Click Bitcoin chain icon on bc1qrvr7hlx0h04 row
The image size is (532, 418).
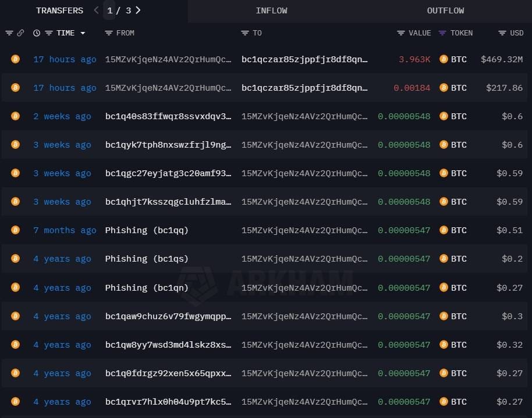(x=15, y=402)
